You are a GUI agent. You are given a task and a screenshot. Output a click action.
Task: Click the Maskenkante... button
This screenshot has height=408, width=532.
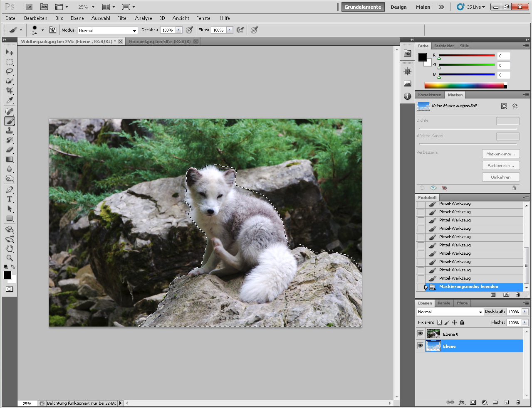(500, 154)
